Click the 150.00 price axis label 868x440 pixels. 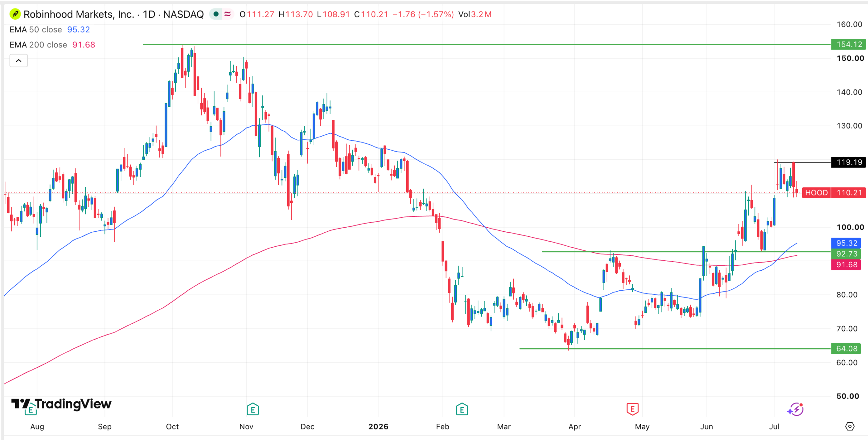850,58
